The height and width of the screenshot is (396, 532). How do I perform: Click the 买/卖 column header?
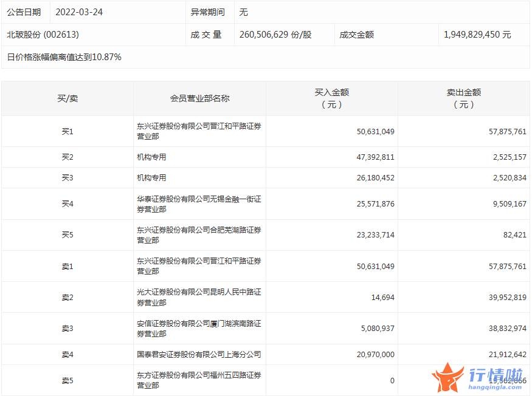[x=67, y=98]
